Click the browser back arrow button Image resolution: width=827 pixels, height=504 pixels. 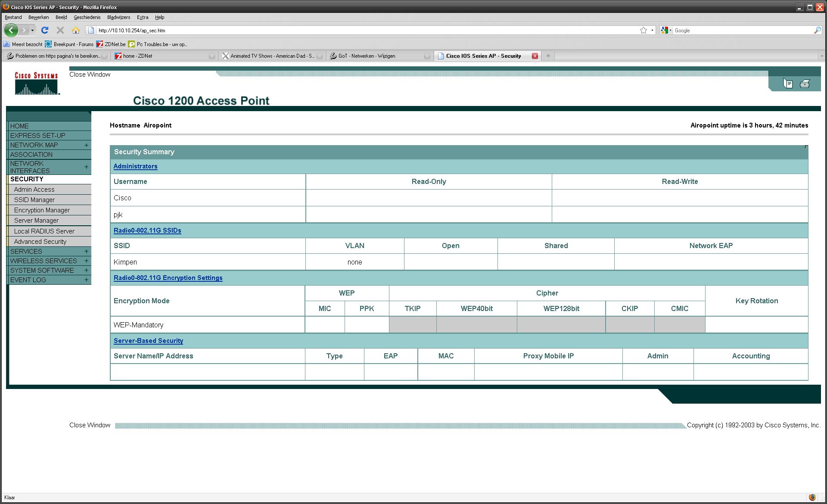(11, 30)
